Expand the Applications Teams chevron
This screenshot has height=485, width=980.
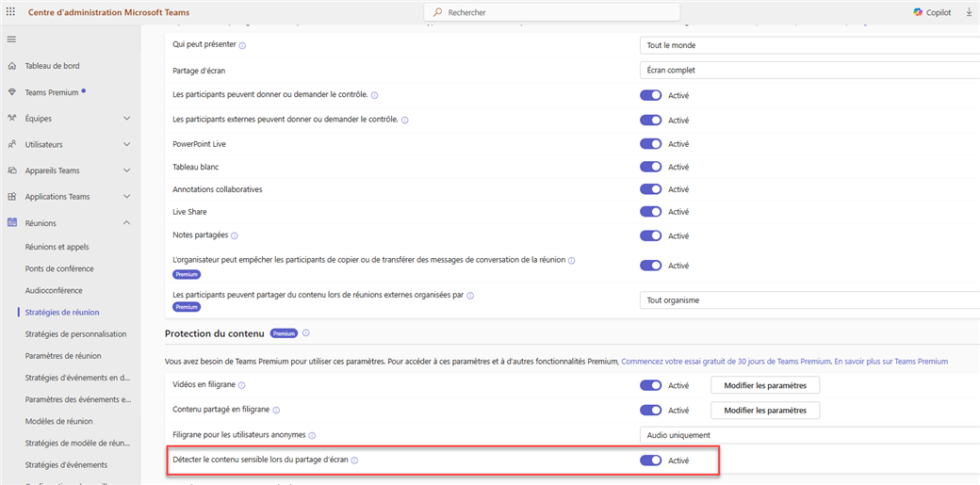click(x=127, y=197)
